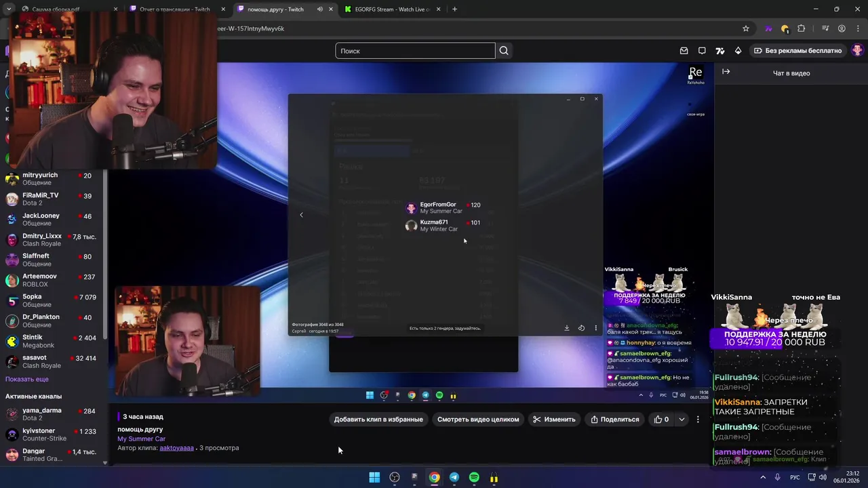
Task: Open the Chrome extensions puzzle icon
Action: [x=802, y=28]
